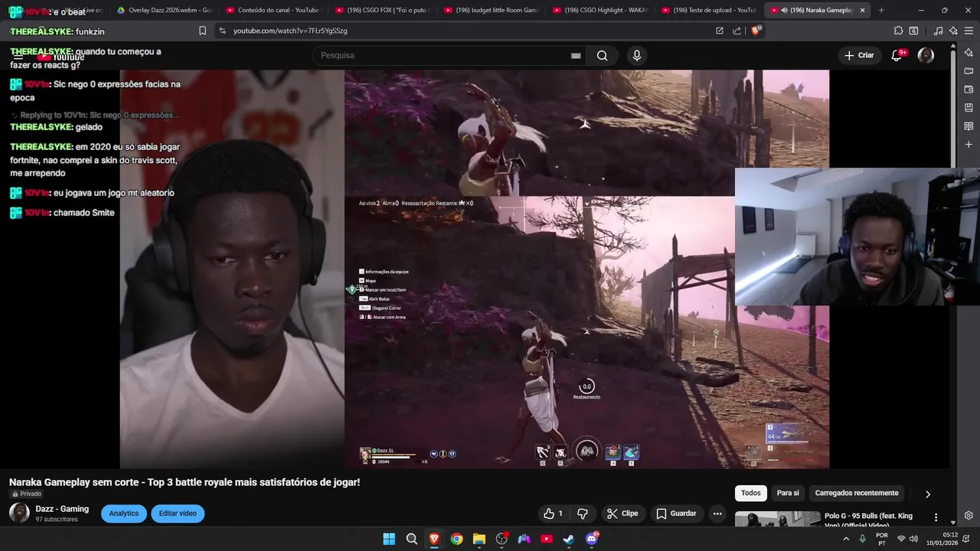Open the reading list sidebar icon

(x=969, y=126)
